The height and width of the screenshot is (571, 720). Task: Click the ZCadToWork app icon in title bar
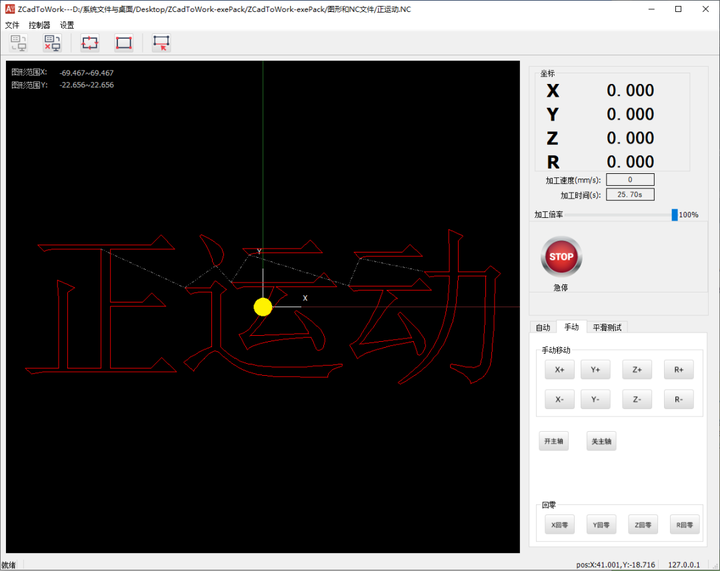coord(10,9)
